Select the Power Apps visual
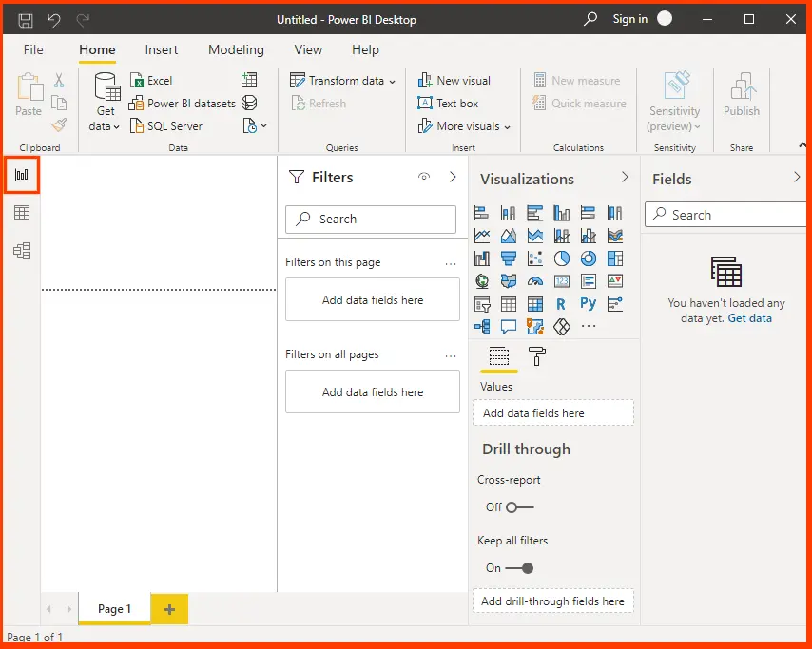Image resolution: width=812 pixels, height=649 pixels. (x=561, y=327)
